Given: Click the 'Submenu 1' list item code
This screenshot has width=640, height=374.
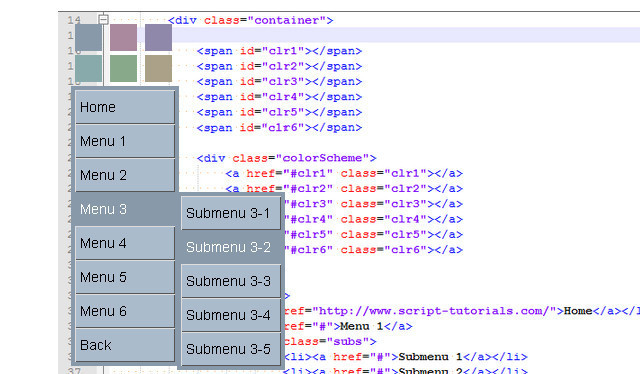Looking at the screenshot, I should (406, 357).
